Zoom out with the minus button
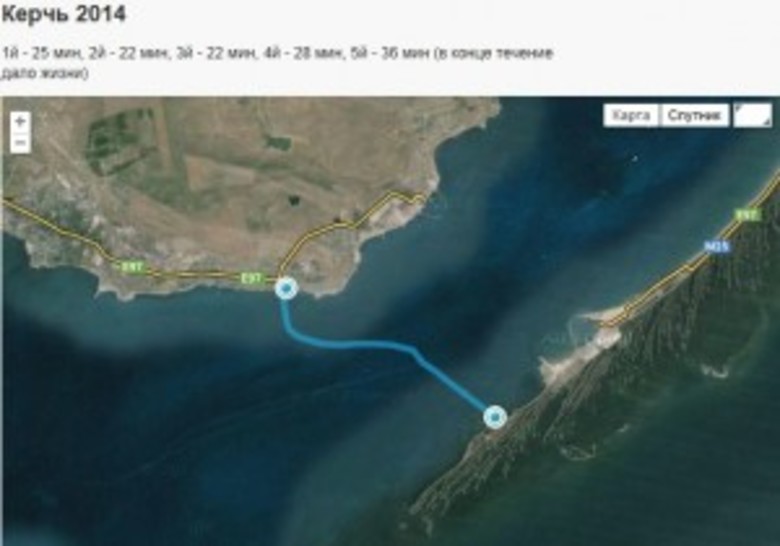 [x=20, y=143]
